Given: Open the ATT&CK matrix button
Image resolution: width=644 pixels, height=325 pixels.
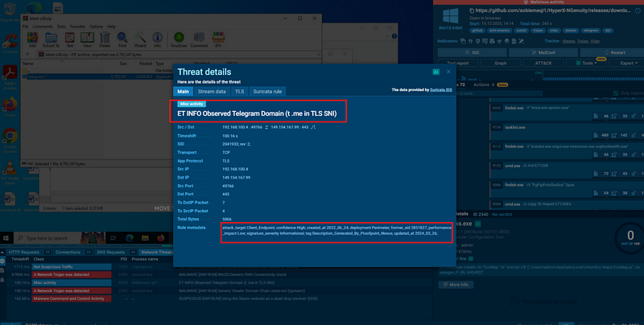Looking at the screenshot, I should coord(543,64).
